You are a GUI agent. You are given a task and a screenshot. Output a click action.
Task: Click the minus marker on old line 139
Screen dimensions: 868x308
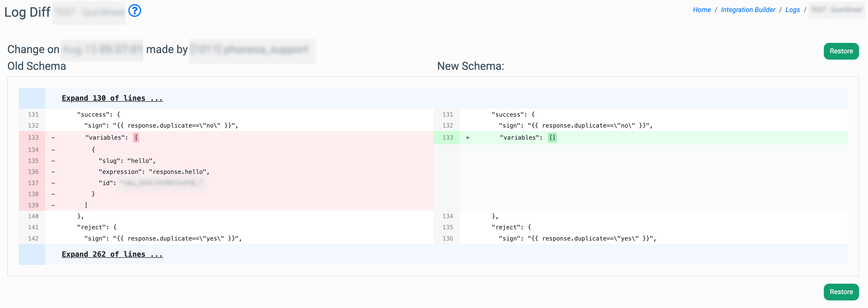53,205
